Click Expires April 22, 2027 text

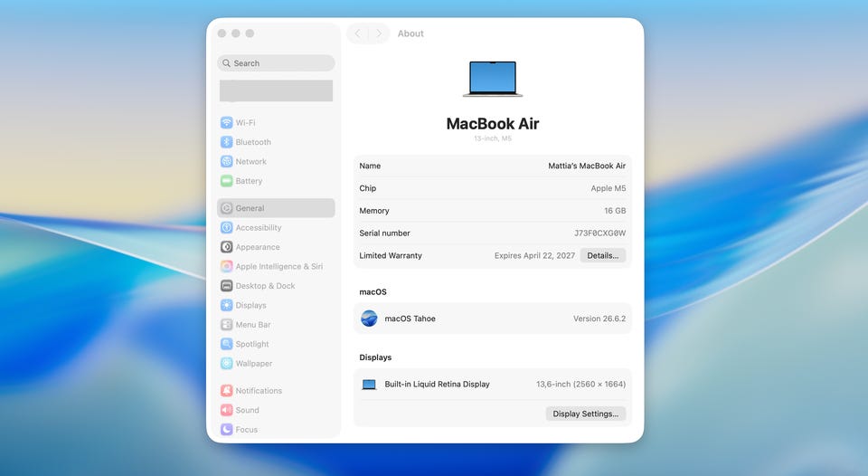pos(534,255)
